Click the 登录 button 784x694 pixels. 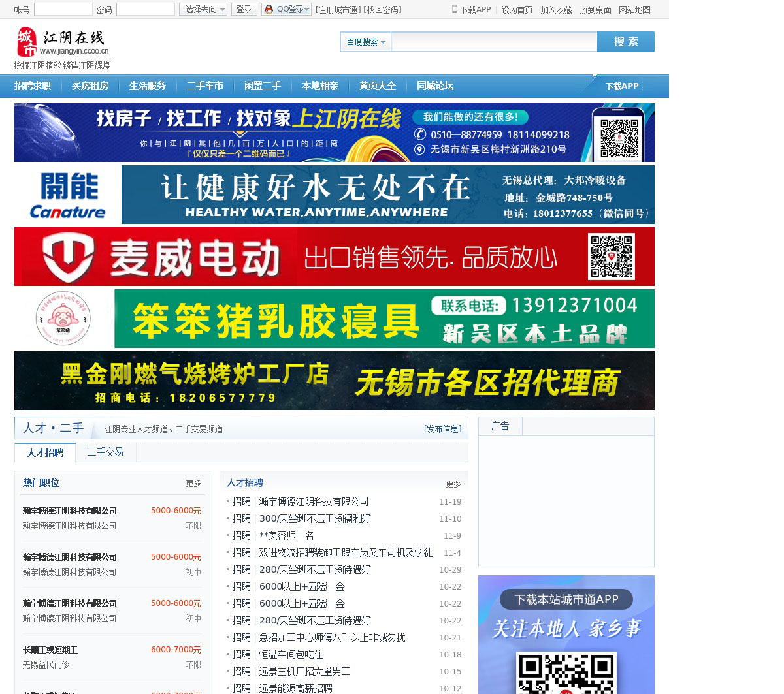[244, 9]
